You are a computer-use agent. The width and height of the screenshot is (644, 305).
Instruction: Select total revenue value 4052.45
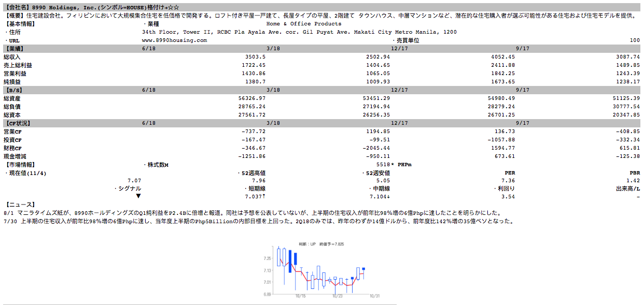point(503,57)
